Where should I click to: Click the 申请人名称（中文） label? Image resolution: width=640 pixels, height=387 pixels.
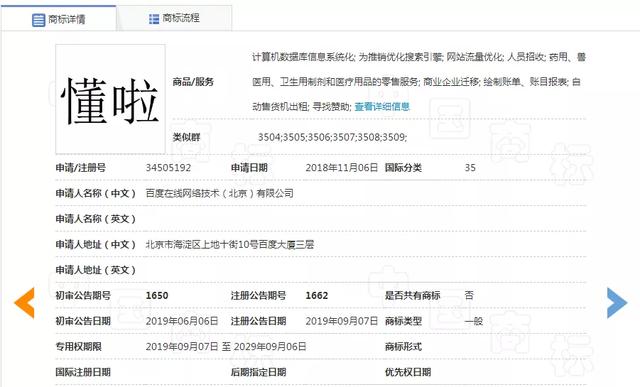point(96,193)
